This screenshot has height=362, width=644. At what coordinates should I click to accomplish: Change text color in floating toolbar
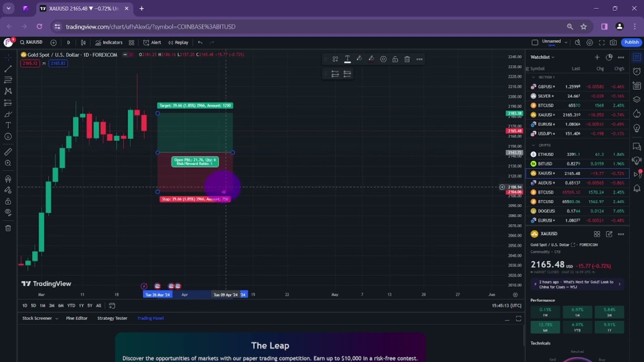(x=347, y=59)
